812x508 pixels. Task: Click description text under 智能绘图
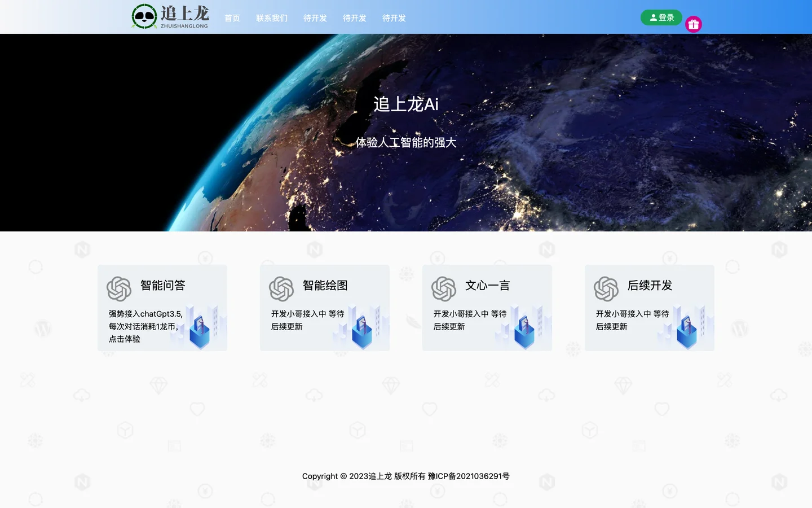[308, 320]
